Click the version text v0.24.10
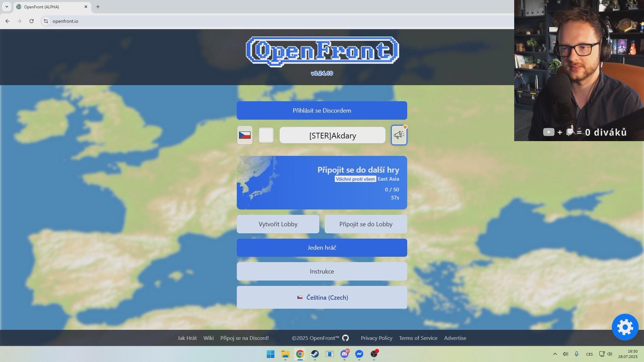Image resolution: width=644 pixels, height=362 pixels. coord(322,73)
